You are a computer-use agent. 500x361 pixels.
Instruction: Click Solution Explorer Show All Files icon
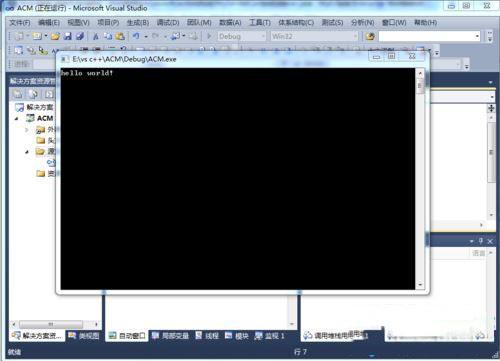33,94
